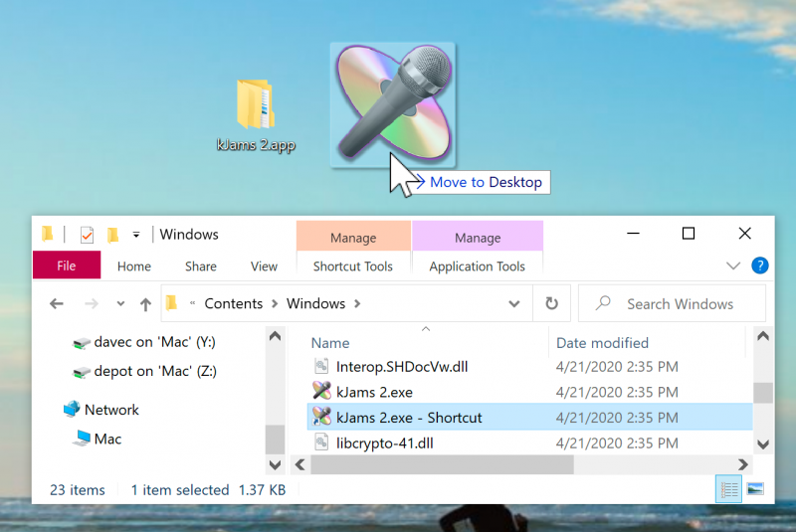Click the file list horizontal scrollbar thumb

(x=442, y=464)
